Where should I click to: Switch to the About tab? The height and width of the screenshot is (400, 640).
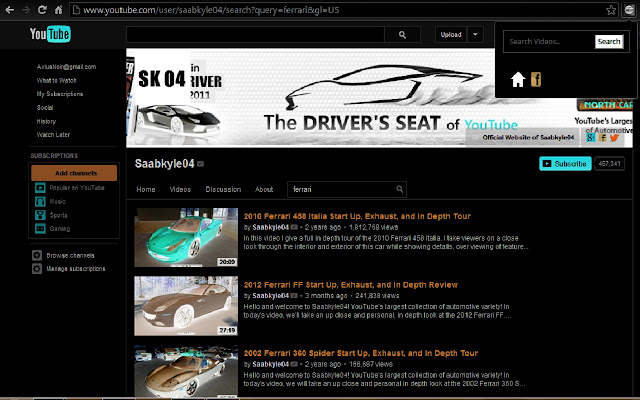click(x=264, y=189)
